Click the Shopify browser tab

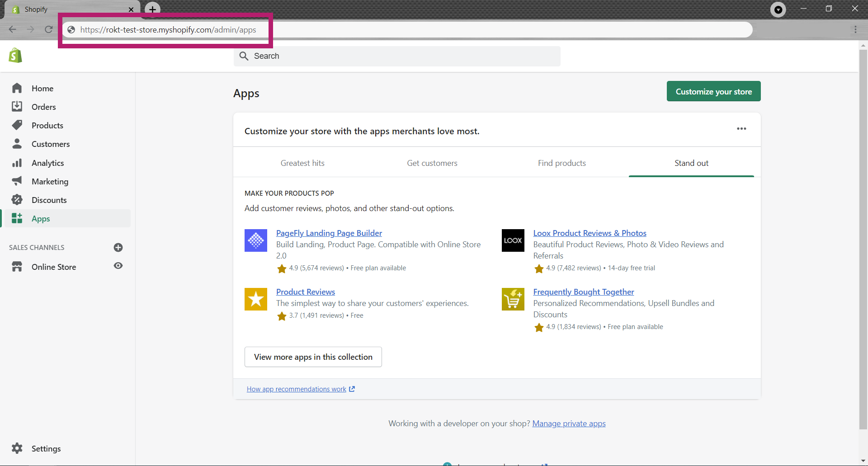72,9
